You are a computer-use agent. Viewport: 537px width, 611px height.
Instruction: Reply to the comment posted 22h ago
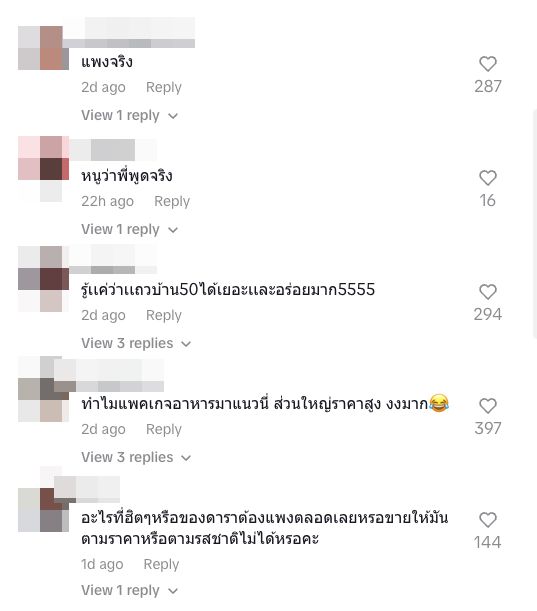(x=172, y=201)
